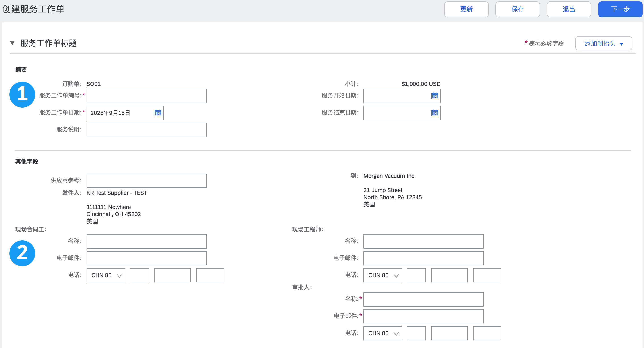Open the 添加到抬头 dropdown menu
644x348 pixels.
[603, 43]
